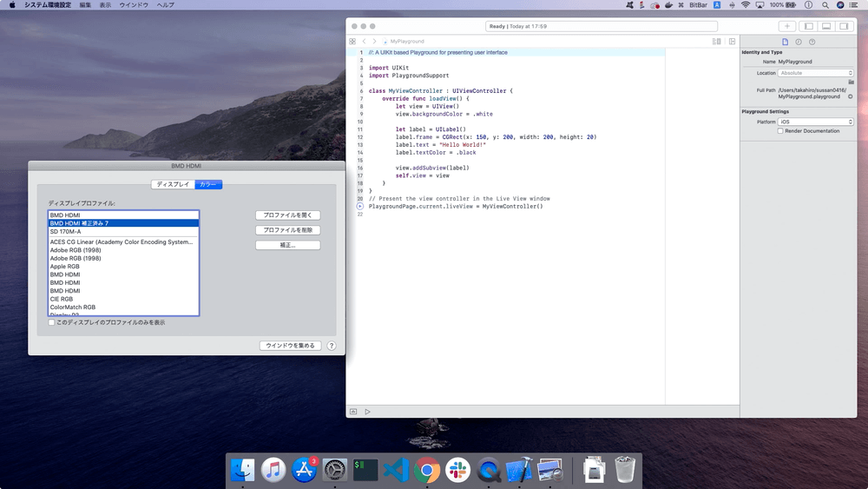Click the プロファイルを開く button
868x489 pixels.
pos(287,215)
